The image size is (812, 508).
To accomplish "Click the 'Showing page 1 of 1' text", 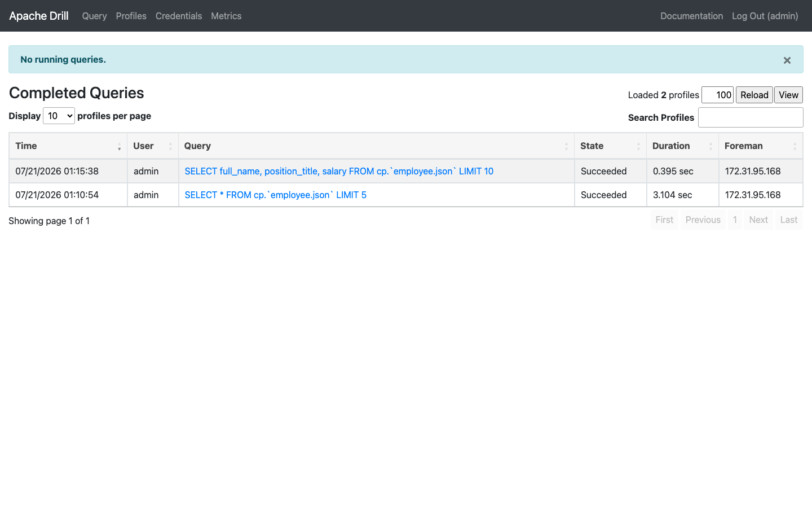I will point(49,221).
